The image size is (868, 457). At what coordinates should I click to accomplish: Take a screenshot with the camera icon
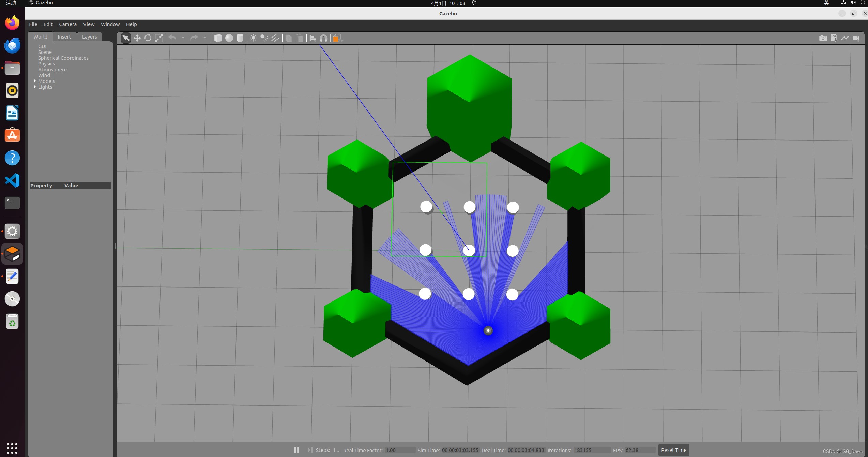point(823,38)
